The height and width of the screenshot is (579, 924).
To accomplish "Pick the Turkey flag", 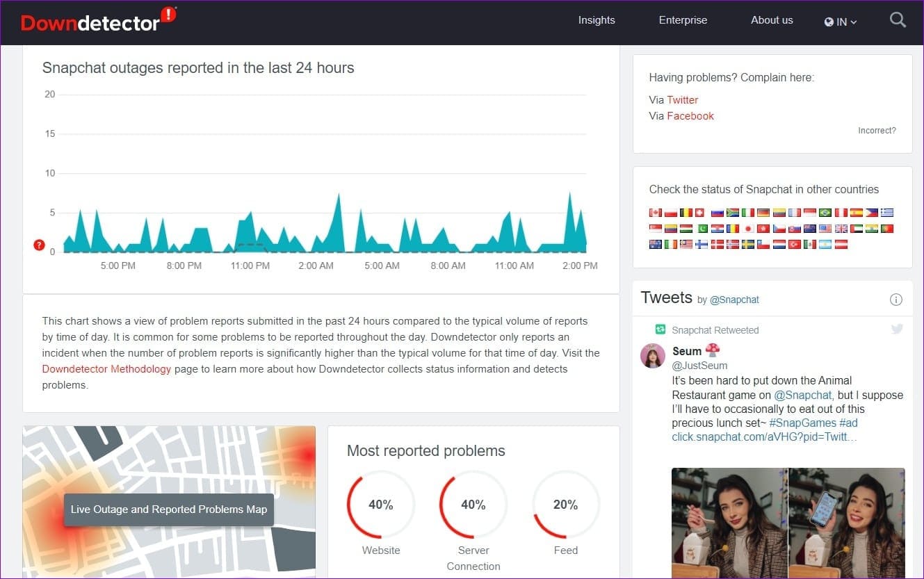I will pyautogui.click(x=795, y=245).
